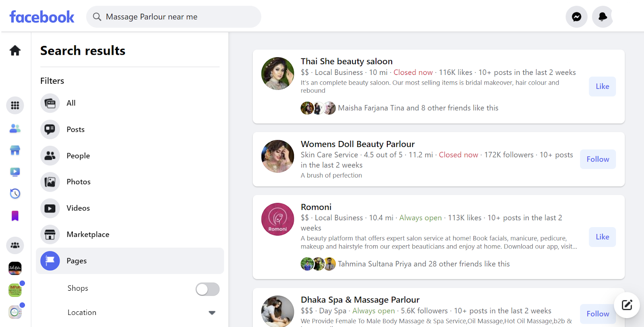
Task: Open Watch video icon in left sidebar
Action: coord(15,172)
